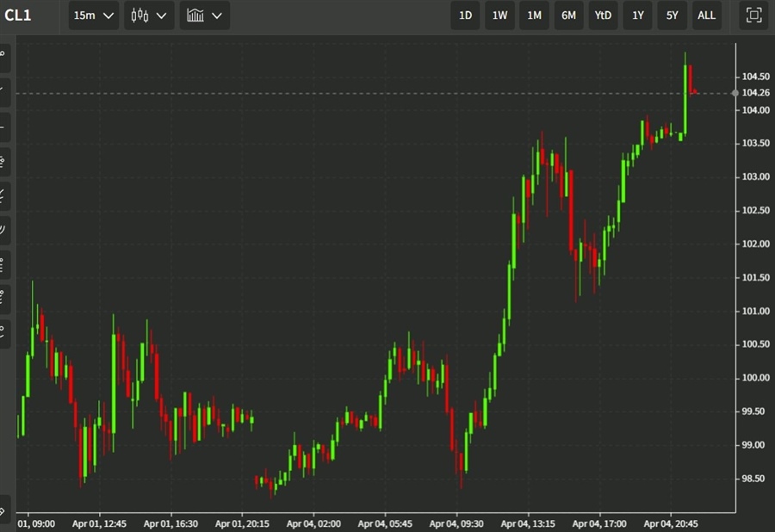Viewport: 775px width, 532px height.
Task: Open the 15m interval dropdown
Action: [93, 15]
